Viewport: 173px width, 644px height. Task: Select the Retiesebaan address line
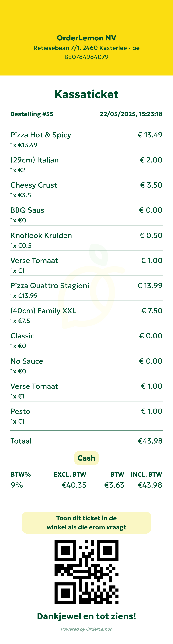(x=86, y=48)
